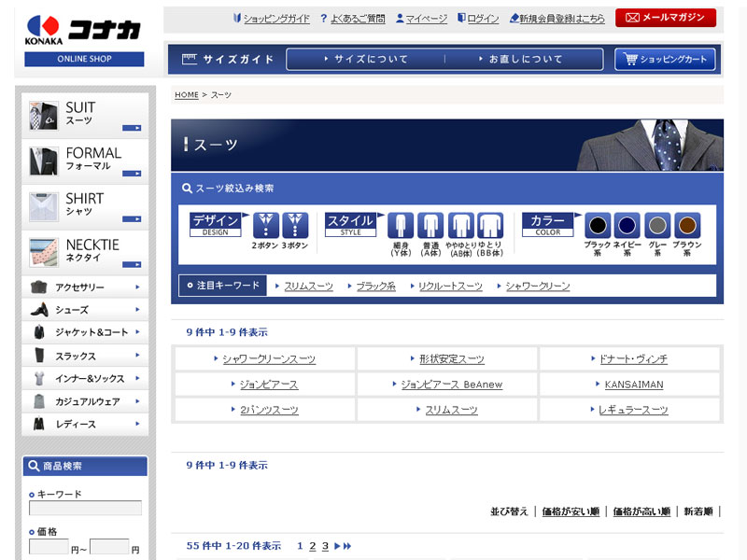The image size is (747, 560).
Task: Choose the BB体 loose style icon
Action: [x=490, y=225]
